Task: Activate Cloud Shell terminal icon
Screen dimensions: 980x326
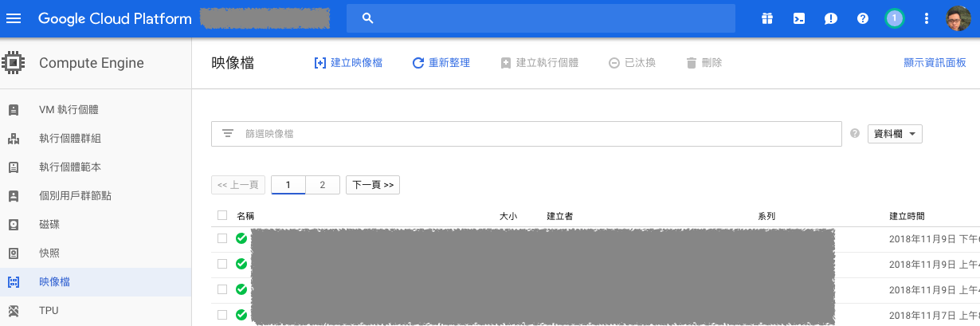Action: pyautogui.click(x=798, y=18)
